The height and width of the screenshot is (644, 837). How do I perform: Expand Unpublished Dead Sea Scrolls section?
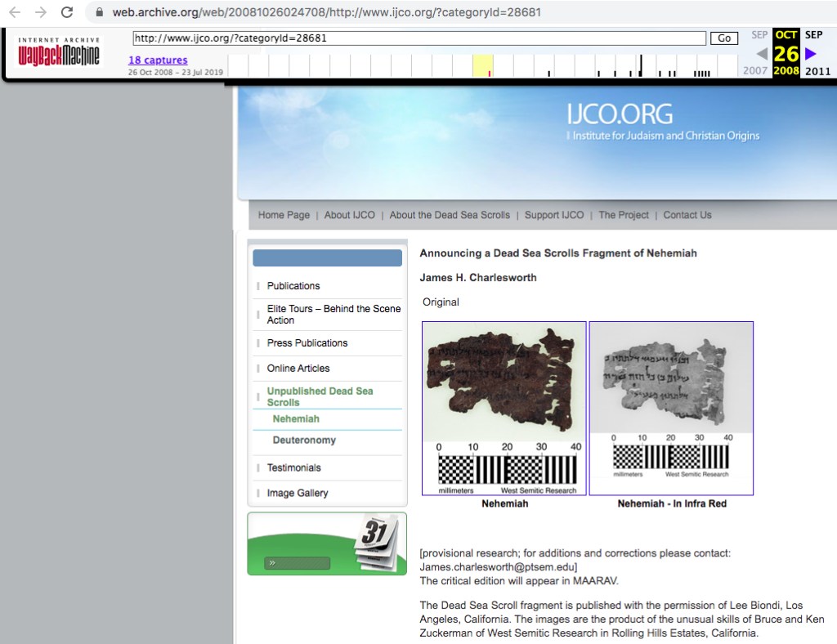tap(320, 396)
